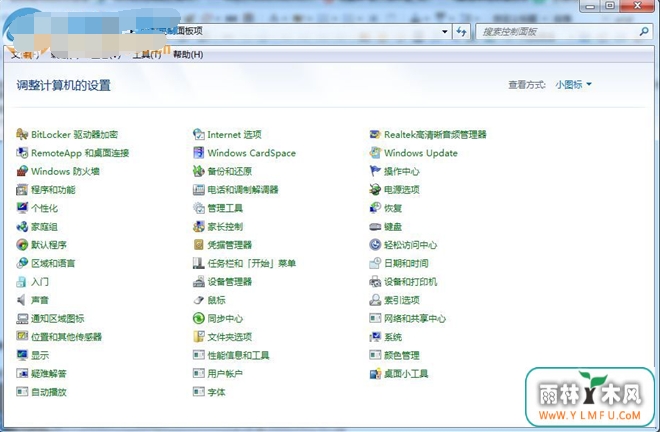Click the 程序和功能 icon
This screenshot has height=432, width=660.
[x=22, y=190]
